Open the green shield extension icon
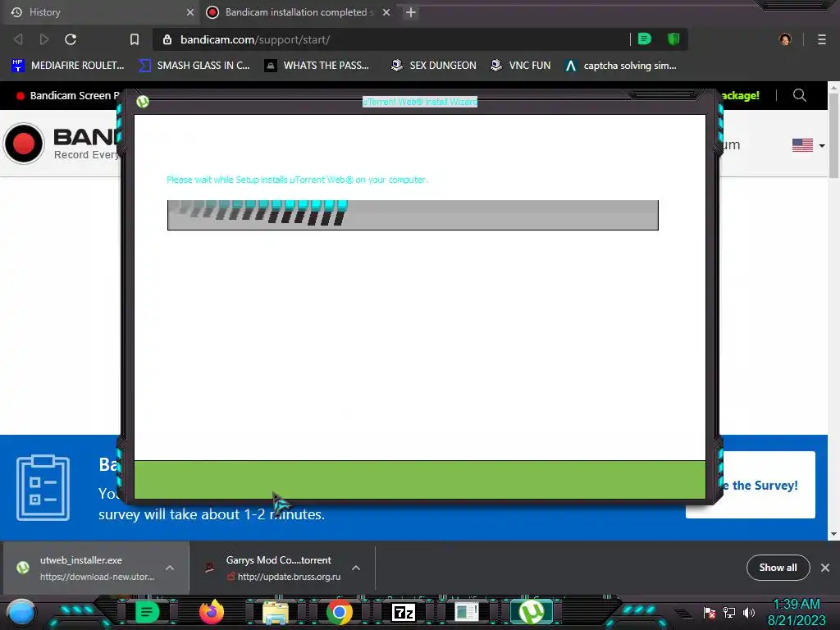 click(x=673, y=39)
